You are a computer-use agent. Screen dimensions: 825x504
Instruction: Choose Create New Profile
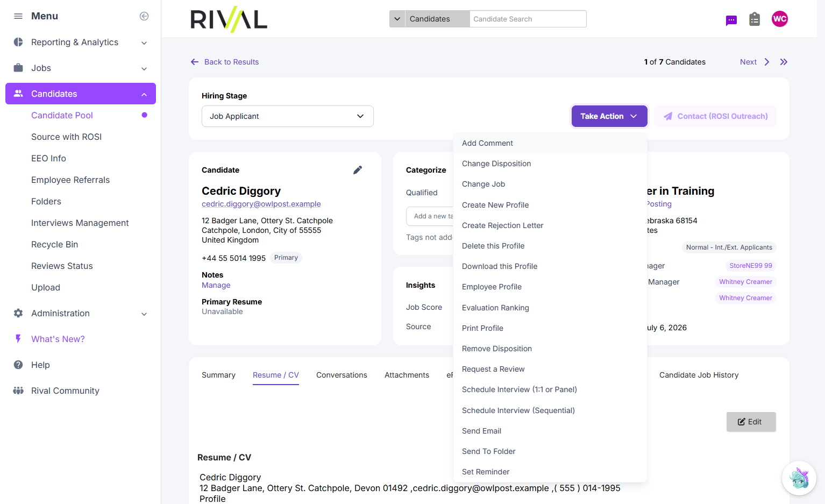tap(550, 205)
